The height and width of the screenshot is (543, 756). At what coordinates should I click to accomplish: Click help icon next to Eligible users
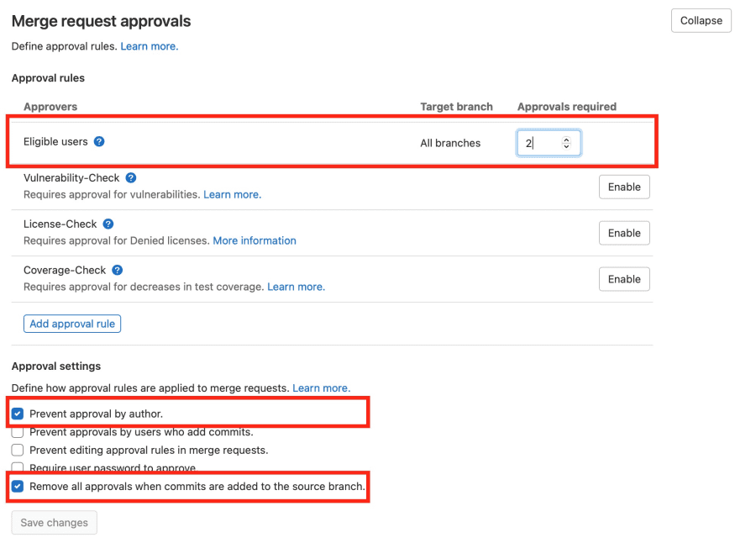pyautogui.click(x=99, y=142)
